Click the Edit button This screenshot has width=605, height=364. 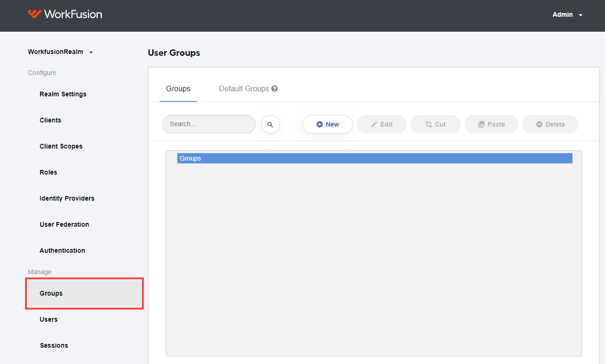(x=382, y=124)
